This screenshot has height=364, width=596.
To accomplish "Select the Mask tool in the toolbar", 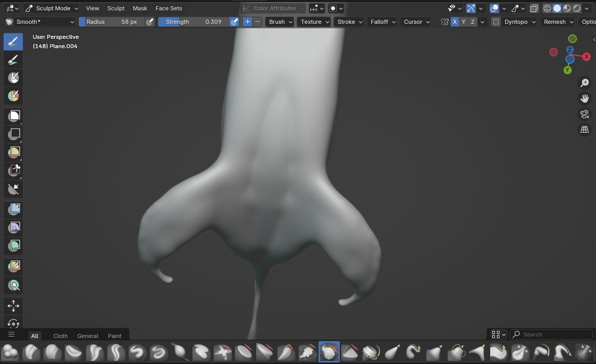I will coord(13,77).
